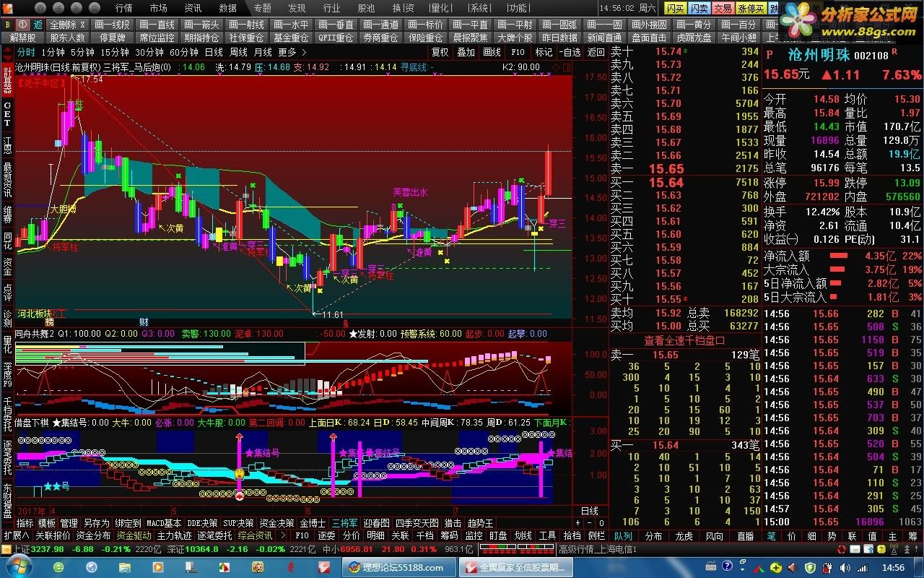Open the 综合资讯 bottom tab
924x578 pixels.
(256, 535)
